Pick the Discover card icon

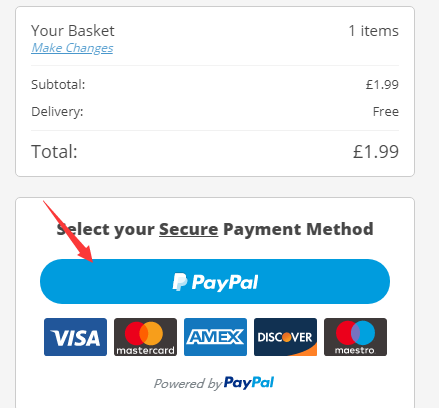coord(285,337)
